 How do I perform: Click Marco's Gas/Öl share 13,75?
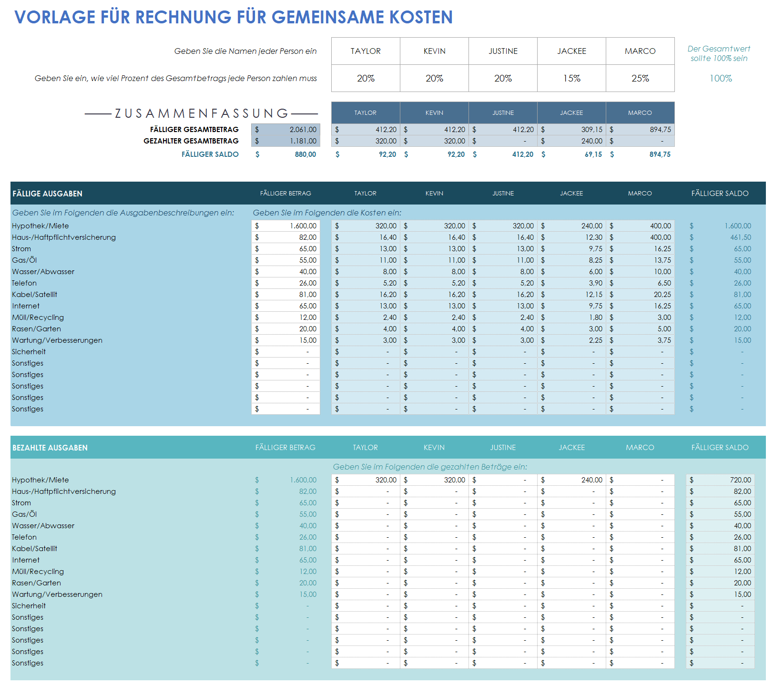click(640, 260)
